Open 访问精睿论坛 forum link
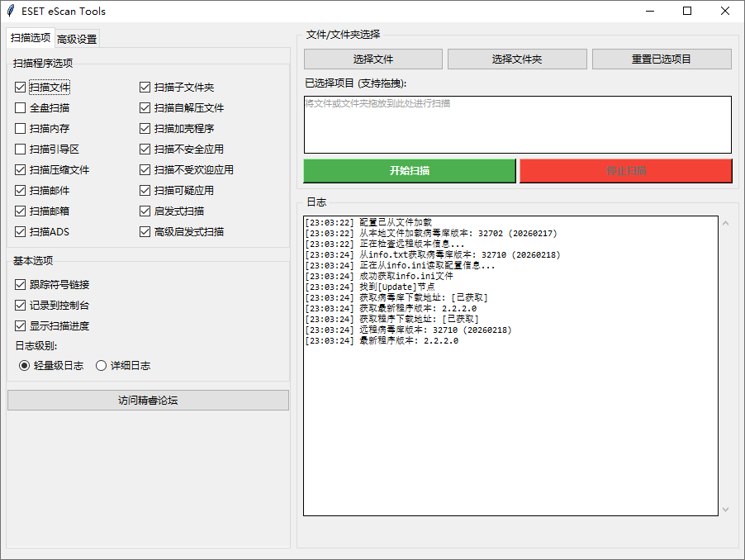The image size is (745, 560). pos(148,400)
